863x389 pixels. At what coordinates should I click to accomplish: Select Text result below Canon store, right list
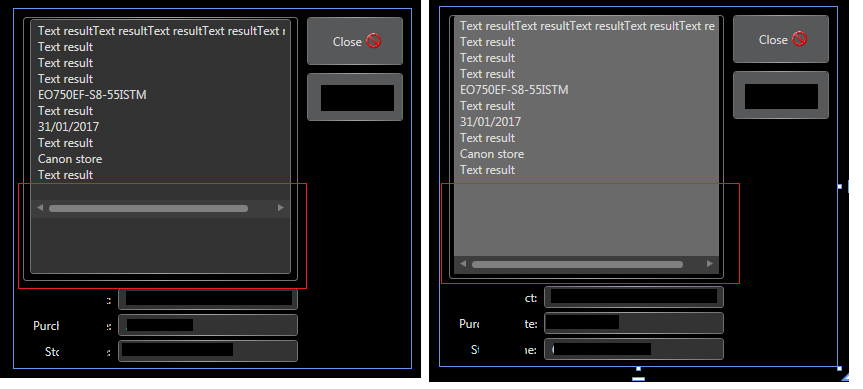(488, 169)
